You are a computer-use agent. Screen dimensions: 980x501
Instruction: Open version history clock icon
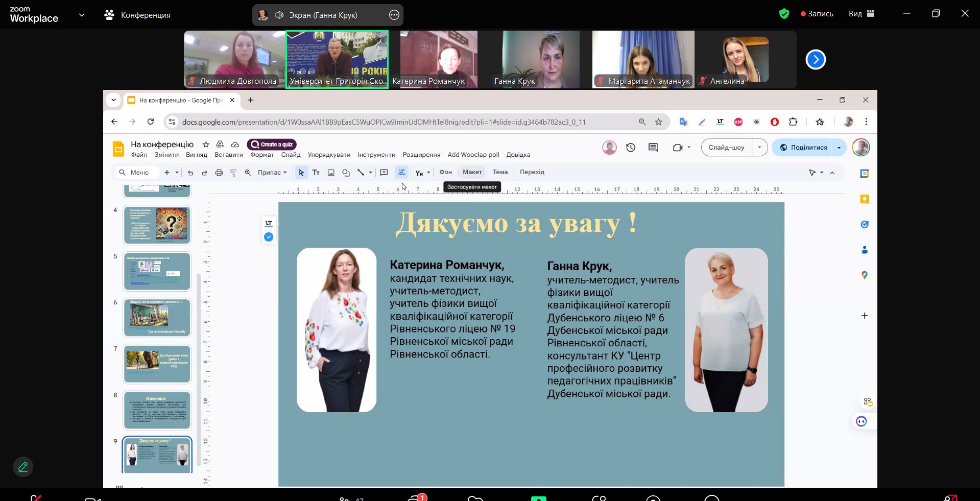click(631, 148)
